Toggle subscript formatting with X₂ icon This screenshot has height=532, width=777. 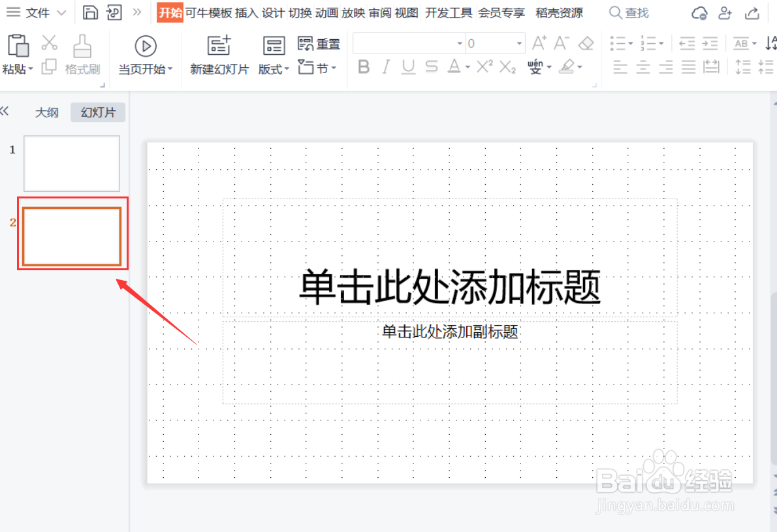(507, 67)
